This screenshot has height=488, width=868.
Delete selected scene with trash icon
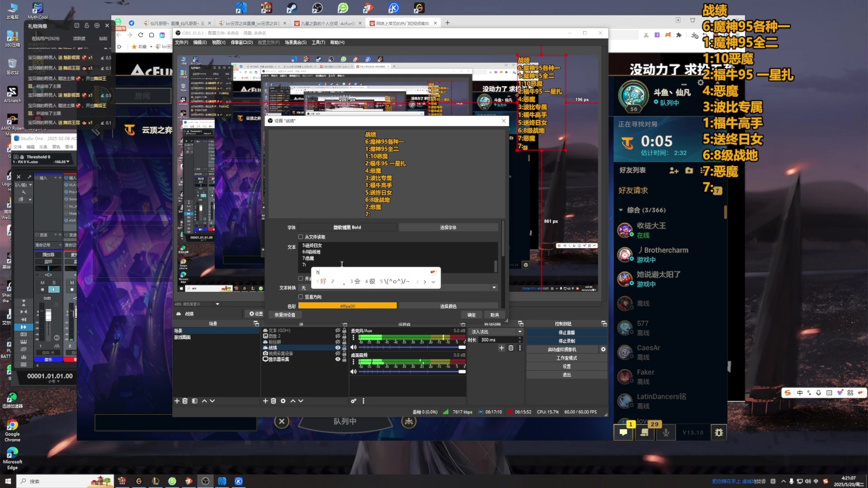coord(185,401)
